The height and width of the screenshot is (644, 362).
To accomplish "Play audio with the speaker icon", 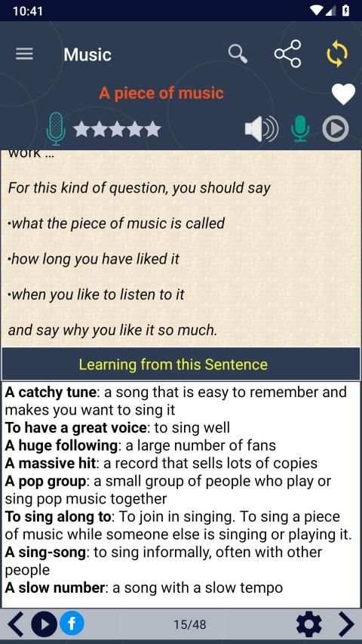I will [261, 129].
